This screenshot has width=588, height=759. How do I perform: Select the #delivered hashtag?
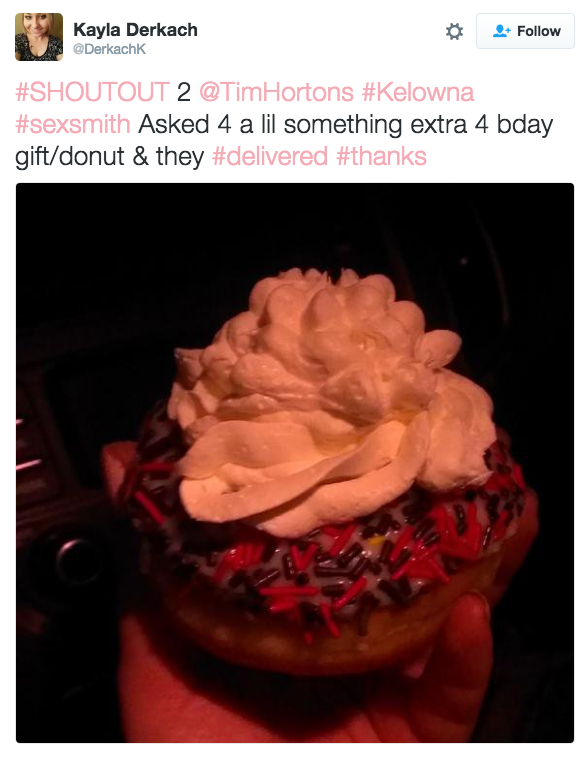[270, 156]
